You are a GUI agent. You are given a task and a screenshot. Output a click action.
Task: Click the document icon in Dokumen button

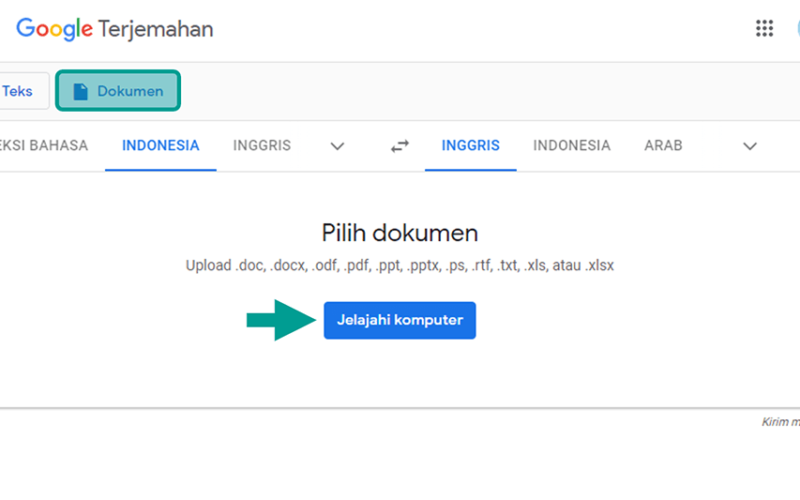point(81,91)
